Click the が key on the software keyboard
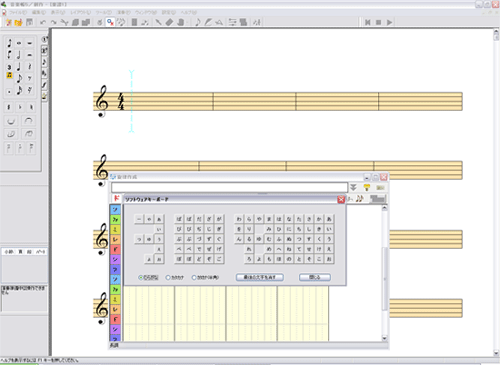 pyautogui.click(x=219, y=219)
